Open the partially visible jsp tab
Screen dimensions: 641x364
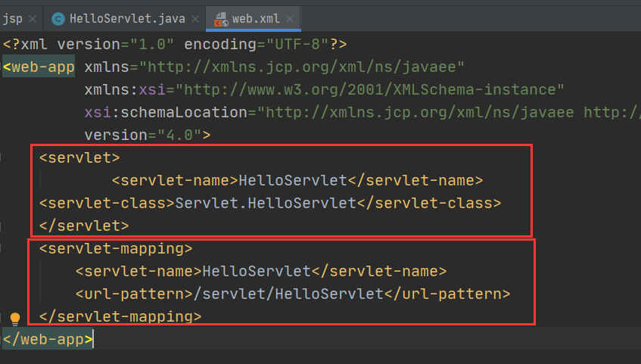pyautogui.click(x=12, y=19)
